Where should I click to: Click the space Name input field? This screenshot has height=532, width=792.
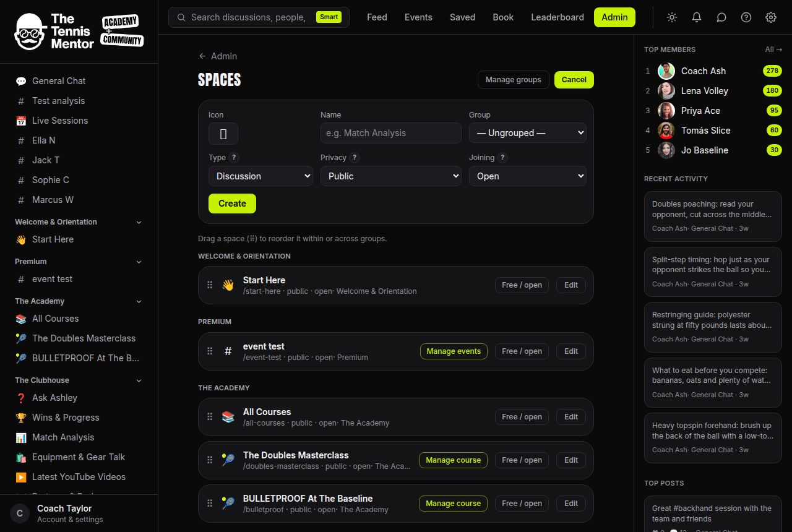(x=391, y=133)
